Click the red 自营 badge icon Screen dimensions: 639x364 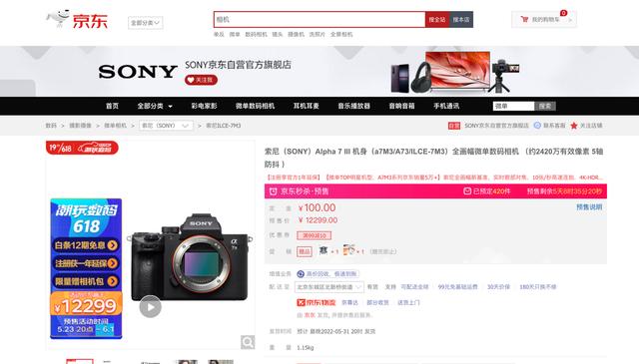[x=454, y=126]
